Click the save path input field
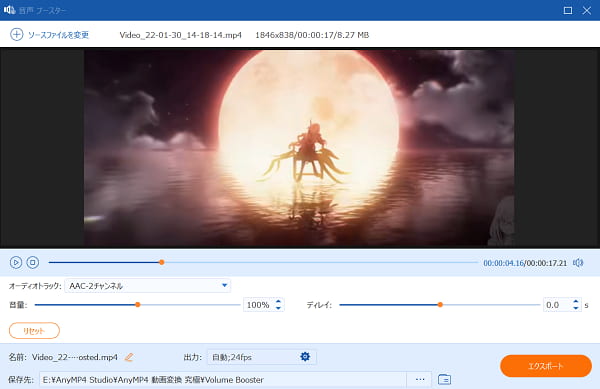Image resolution: width=600 pixels, height=389 pixels. click(x=223, y=379)
